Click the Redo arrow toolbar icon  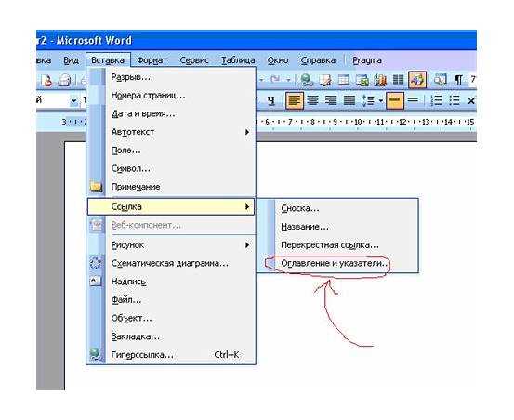[275, 79]
